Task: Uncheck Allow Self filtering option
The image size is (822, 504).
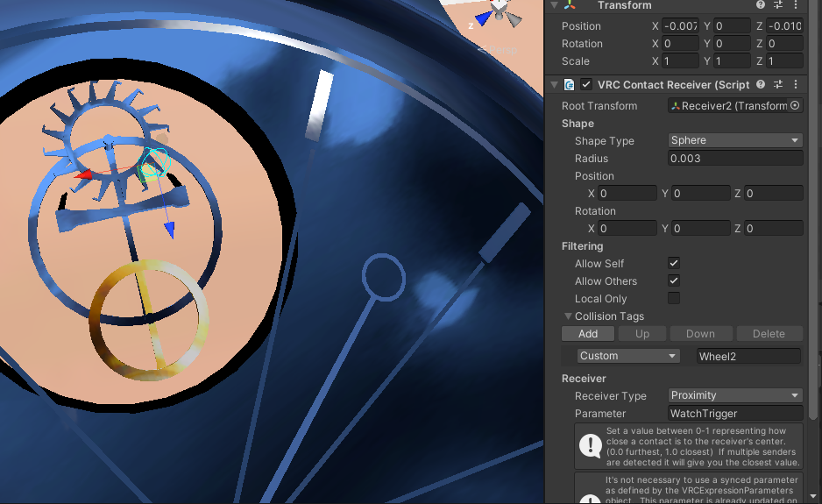Action: click(674, 264)
